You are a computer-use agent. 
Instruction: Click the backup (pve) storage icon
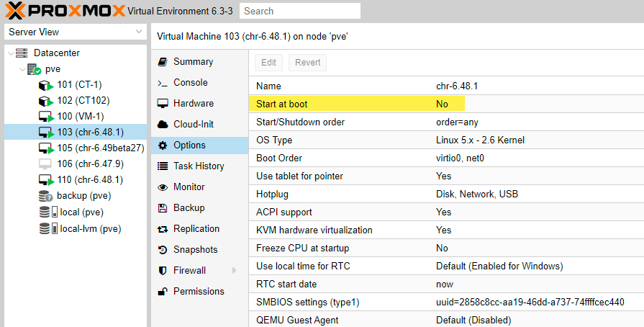(x=46, y=196)
